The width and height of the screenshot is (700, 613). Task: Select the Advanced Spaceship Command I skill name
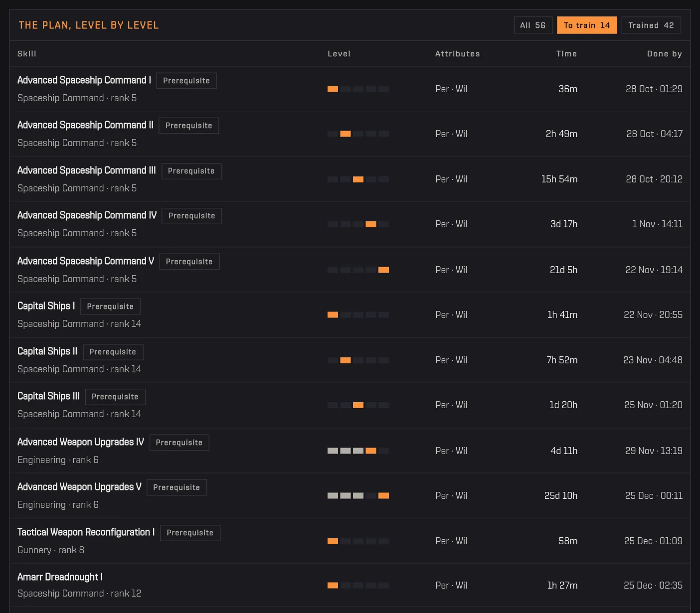(84, 80)
